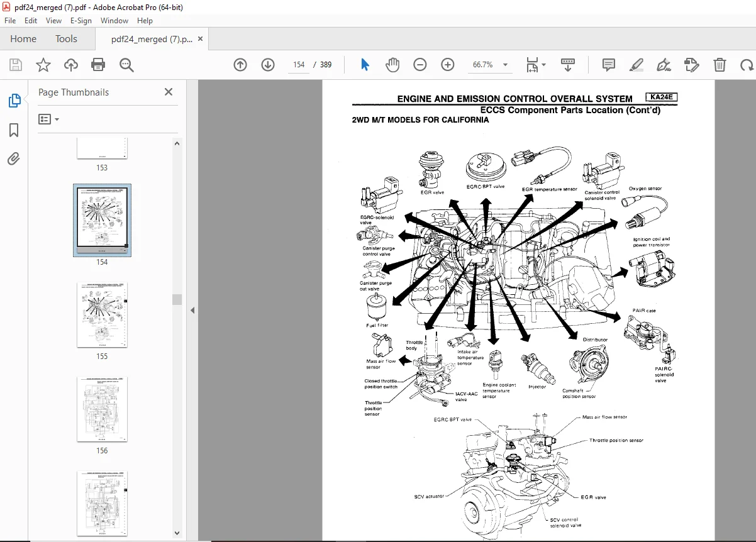Close the Page Thumbnails panel
The height and width of the screenshot is (542, 756).
[x=169, y=92]
